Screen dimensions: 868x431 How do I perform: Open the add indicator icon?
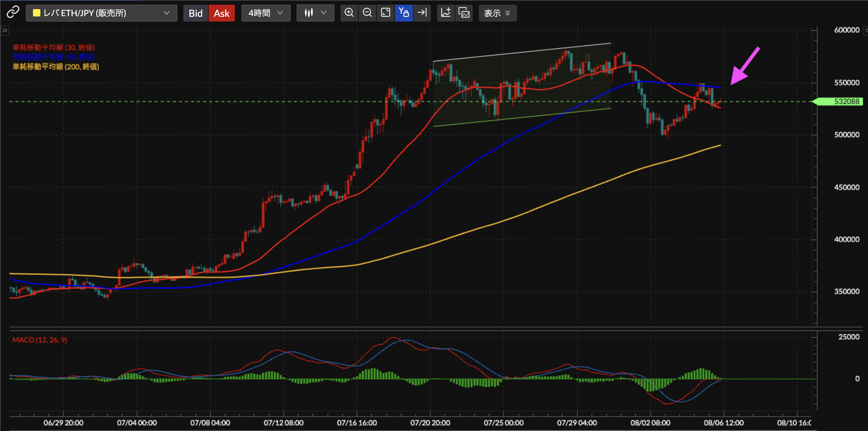point(446,13)
